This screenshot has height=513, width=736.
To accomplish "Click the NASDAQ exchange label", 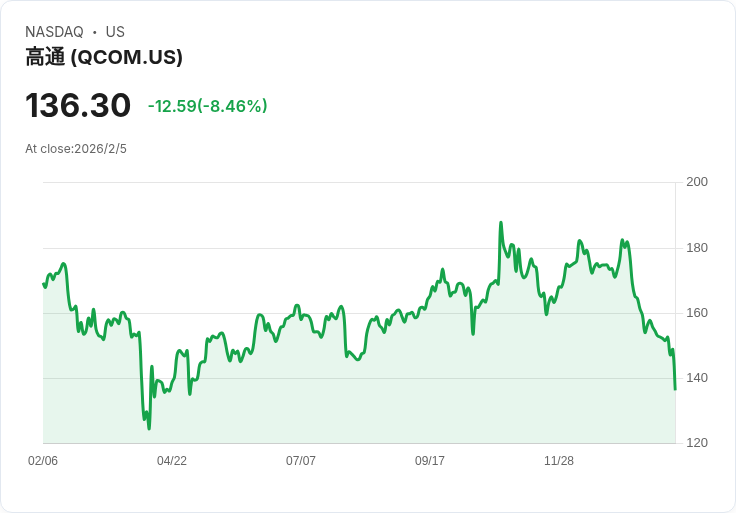I will click(54, 32).
